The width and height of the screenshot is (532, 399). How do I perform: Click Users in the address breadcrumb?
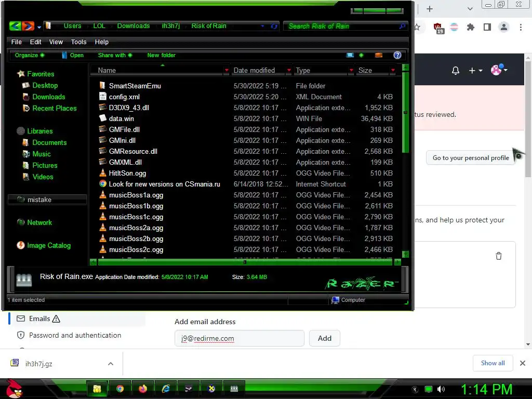[x=72, y=26]
